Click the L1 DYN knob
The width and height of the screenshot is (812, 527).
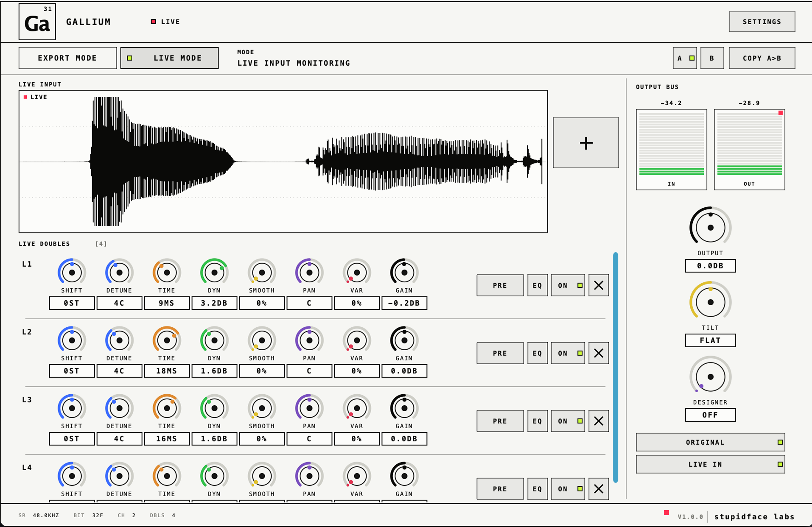click(x=214, y=272)
